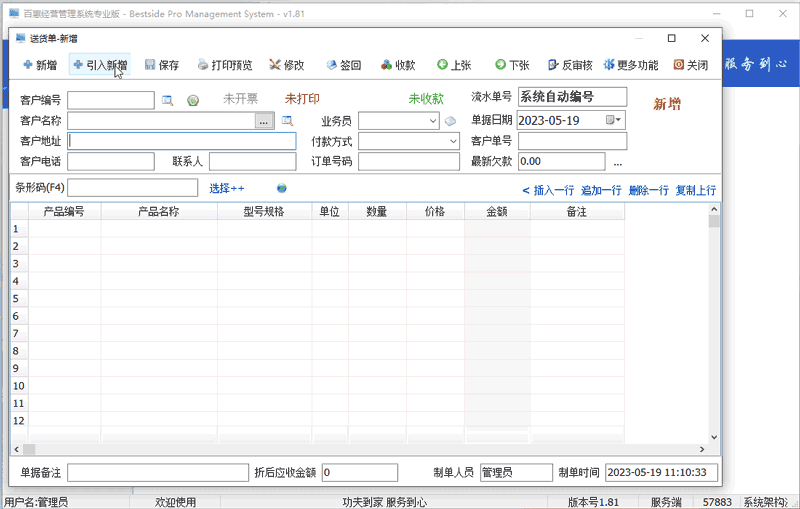The image size is (800, 509).
Task: Click the 选择++ link
Action: click(227, 189)
